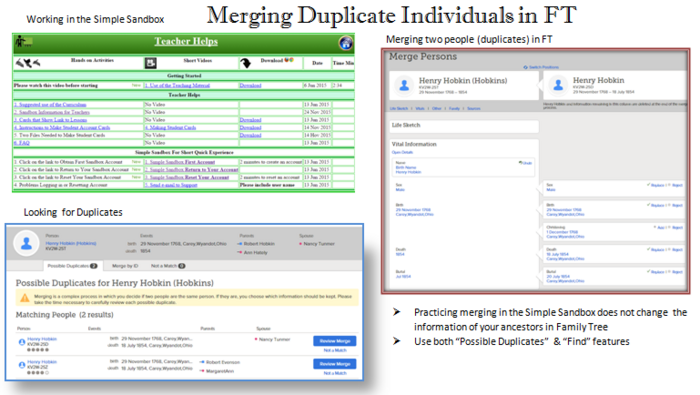
Task: Click star rating under KV2W-25D
Action: pos(38,350)
